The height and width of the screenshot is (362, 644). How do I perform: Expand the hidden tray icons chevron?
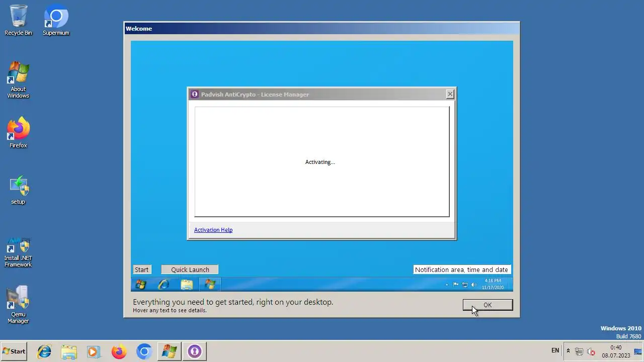pyautogui.click(x=568, y=351)
